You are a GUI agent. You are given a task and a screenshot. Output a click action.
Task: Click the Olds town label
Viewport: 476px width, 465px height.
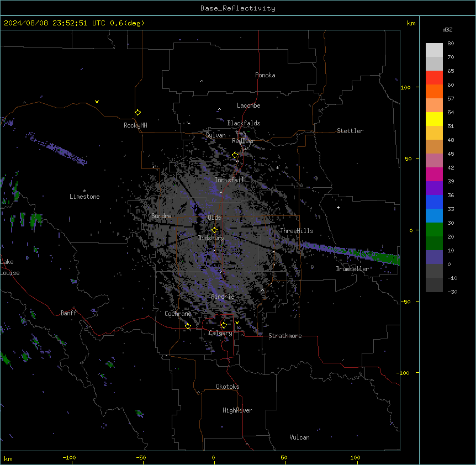pyautogui.click(x=214, y=218)
